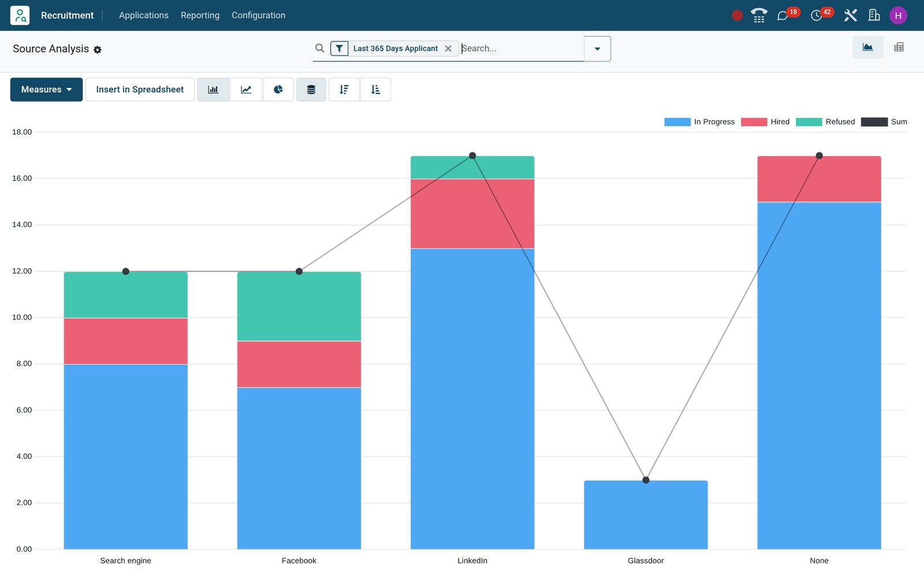The image size is (924, 578).
Task: Open the VoIP phone dialer icon
Action: click(759, 16)
